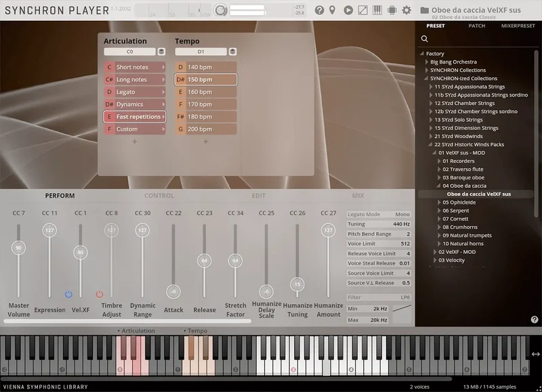Open the MIXERPRESET browser tab
The height and width of the screenshot is (392, 542).
point(518,26)
